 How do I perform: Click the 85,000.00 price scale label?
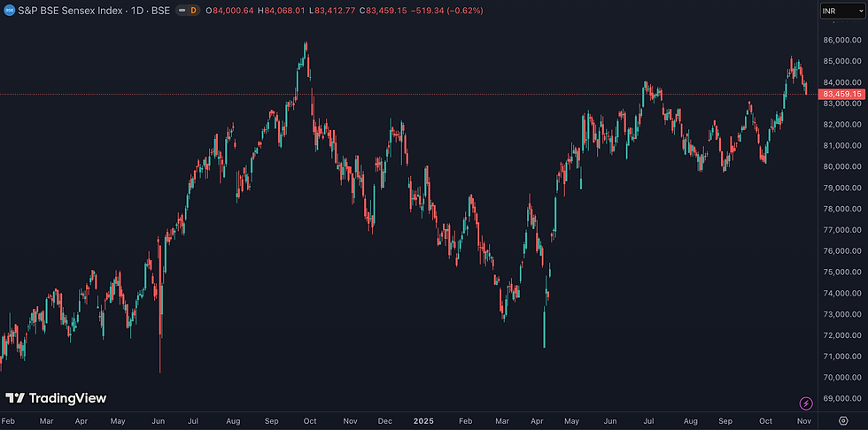842,61
